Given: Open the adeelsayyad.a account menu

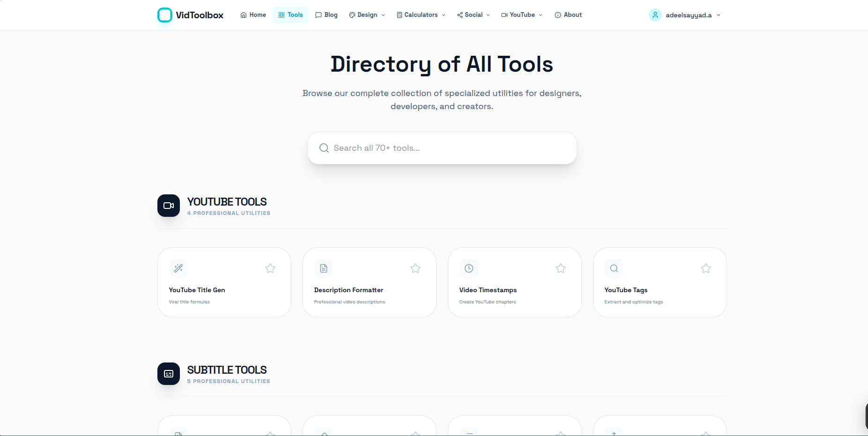Looking at the screenshot, I should (684, 15).
